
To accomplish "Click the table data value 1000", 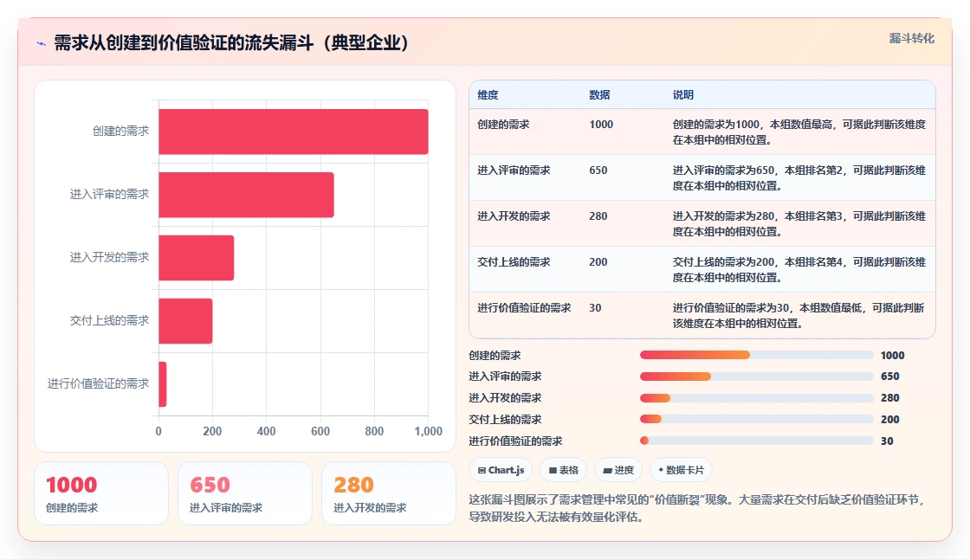I will [601, 125].
